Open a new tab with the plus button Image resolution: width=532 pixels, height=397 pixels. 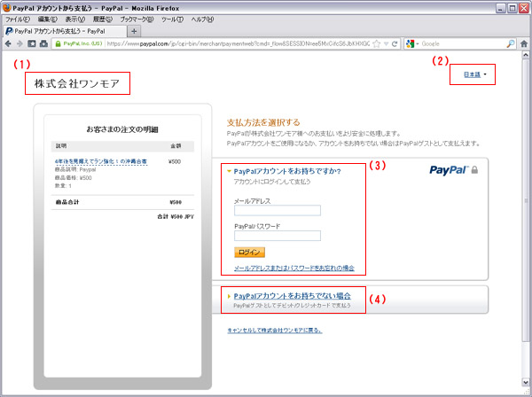point(134,31)
